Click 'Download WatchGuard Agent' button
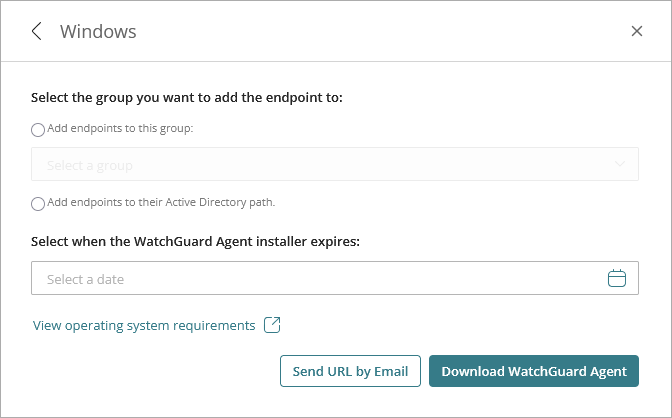This screenshot has height=418, width=672. coord(534,371)
